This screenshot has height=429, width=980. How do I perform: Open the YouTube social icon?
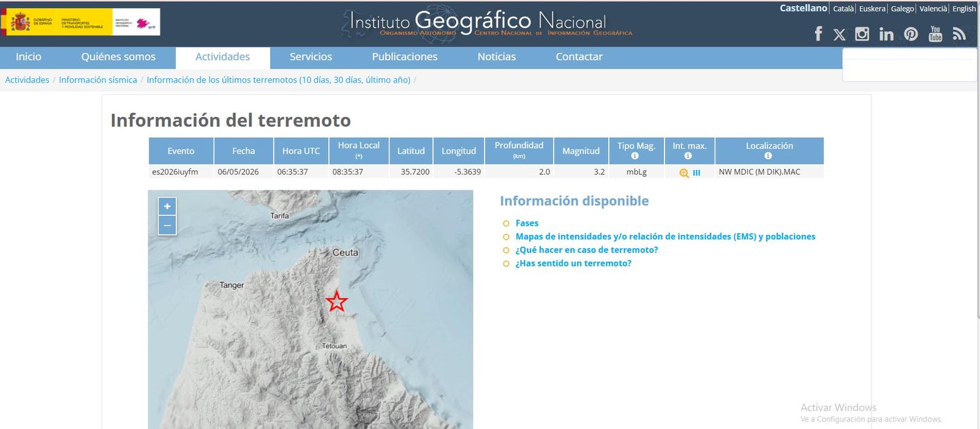click(x=935, y=34)
